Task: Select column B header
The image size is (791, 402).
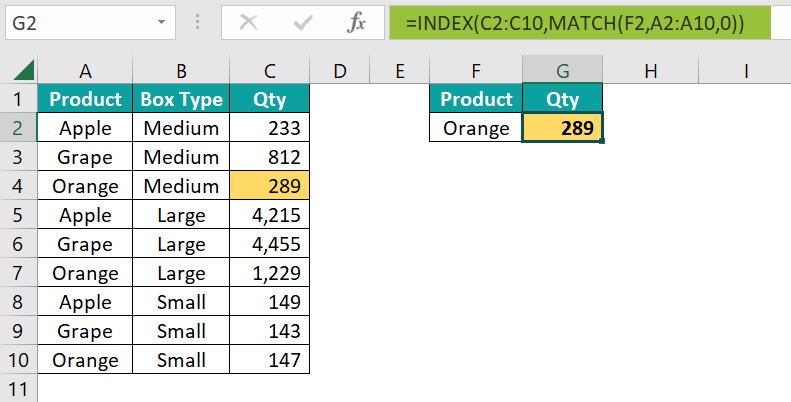Action: coord(181,71)
